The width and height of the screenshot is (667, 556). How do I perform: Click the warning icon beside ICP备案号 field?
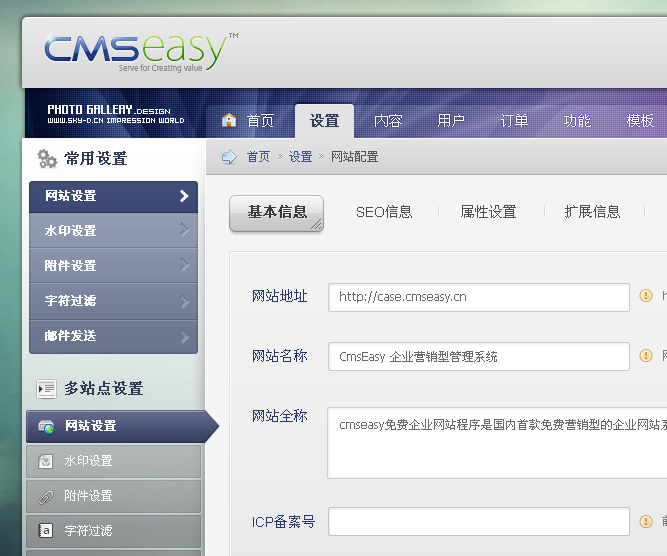(x=646, y=521)
